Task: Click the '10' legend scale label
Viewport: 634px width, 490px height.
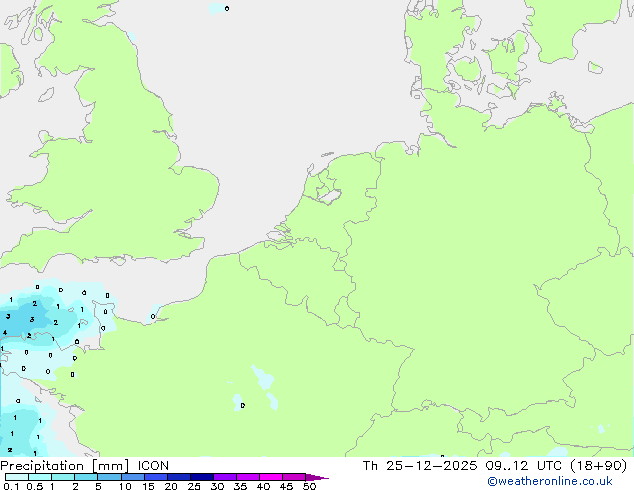Action: point(125,486)
